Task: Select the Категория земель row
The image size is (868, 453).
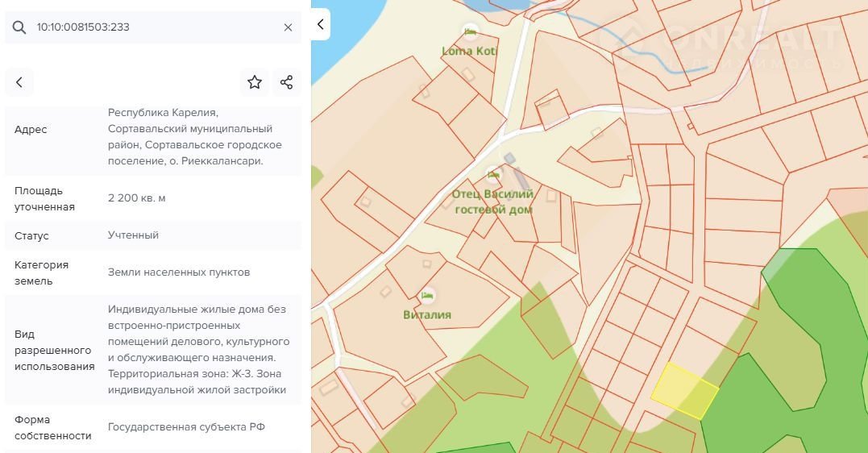Action: tap(153, 272)
